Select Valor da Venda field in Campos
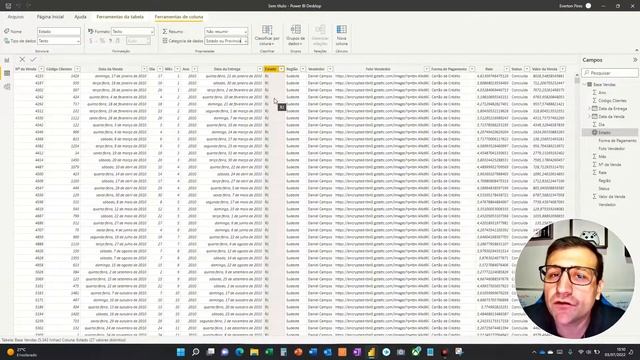 coord(611,196)
